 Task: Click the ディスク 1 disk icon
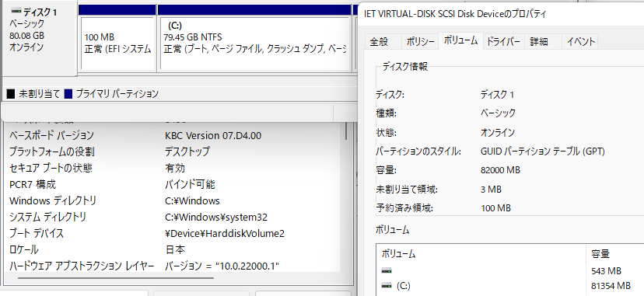(16, 11)
